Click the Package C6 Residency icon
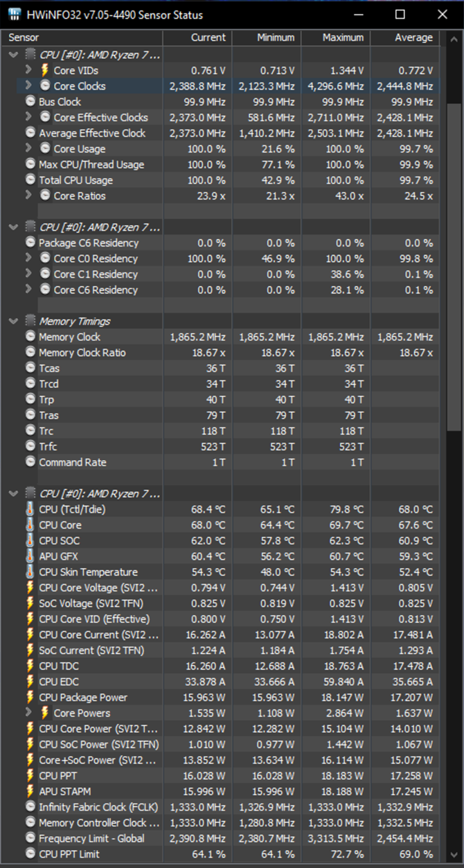464x868 pixels. [30, 242]
